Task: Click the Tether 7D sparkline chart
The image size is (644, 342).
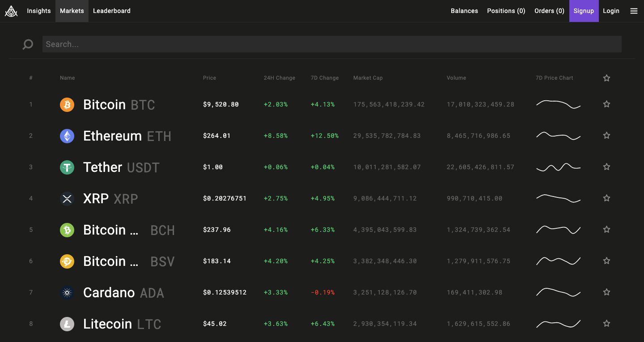Action: tap(558, 167)
